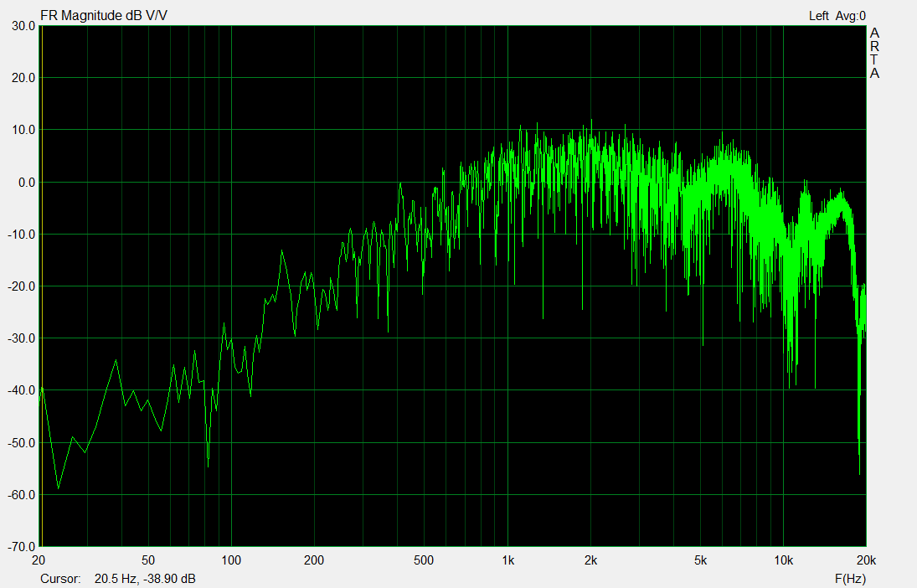Click the 20k frequency axis label
This screenshot has width=917, height=588.
(x=866, y=560)
